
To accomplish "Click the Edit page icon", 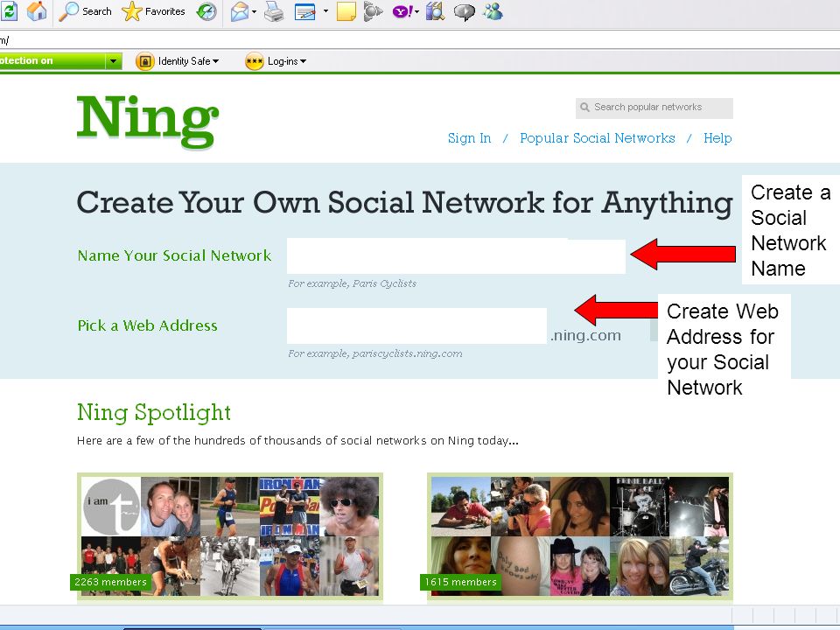I will click(304, 11).
